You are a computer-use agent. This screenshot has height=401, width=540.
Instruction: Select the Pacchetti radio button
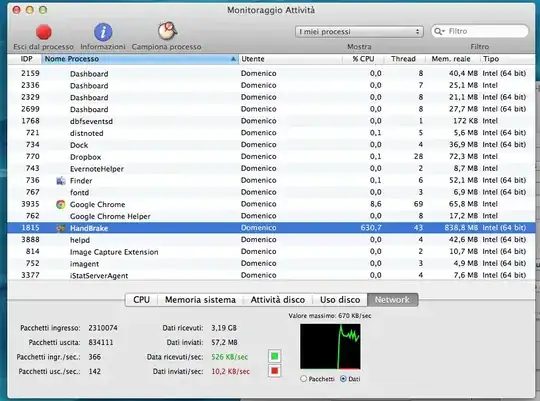(303, 379)
